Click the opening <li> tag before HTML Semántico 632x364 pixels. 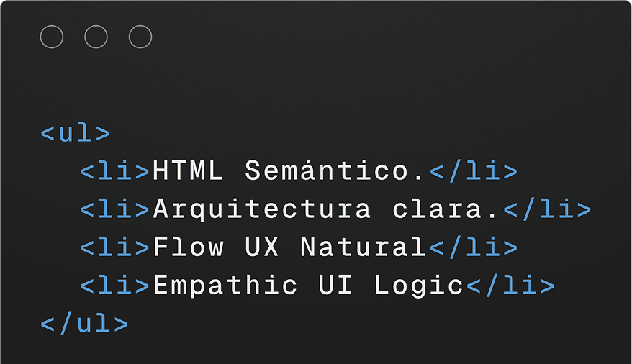[x=115, y=171]
